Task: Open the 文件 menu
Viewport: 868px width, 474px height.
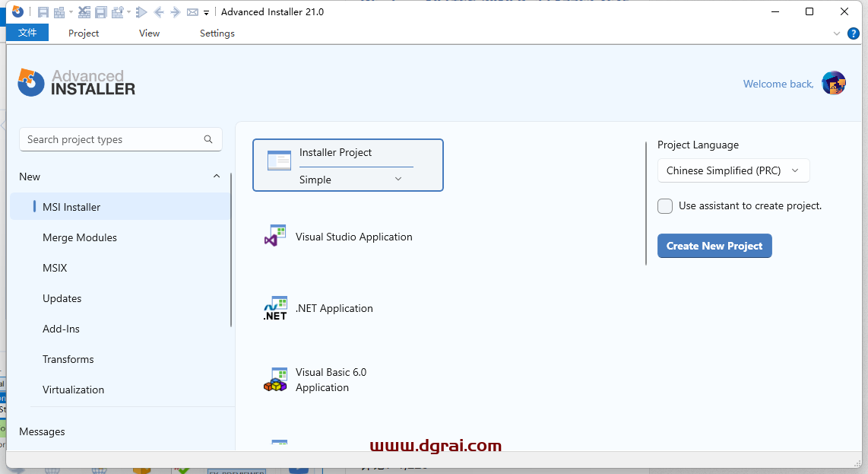Action: [x=27, y=33]
